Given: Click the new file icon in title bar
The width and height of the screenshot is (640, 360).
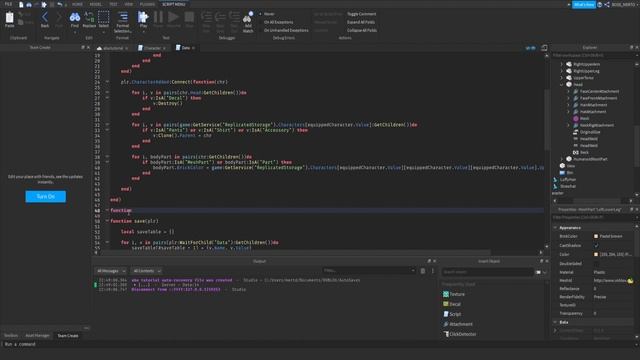Looking at the screenshot, I should [21, 4].
